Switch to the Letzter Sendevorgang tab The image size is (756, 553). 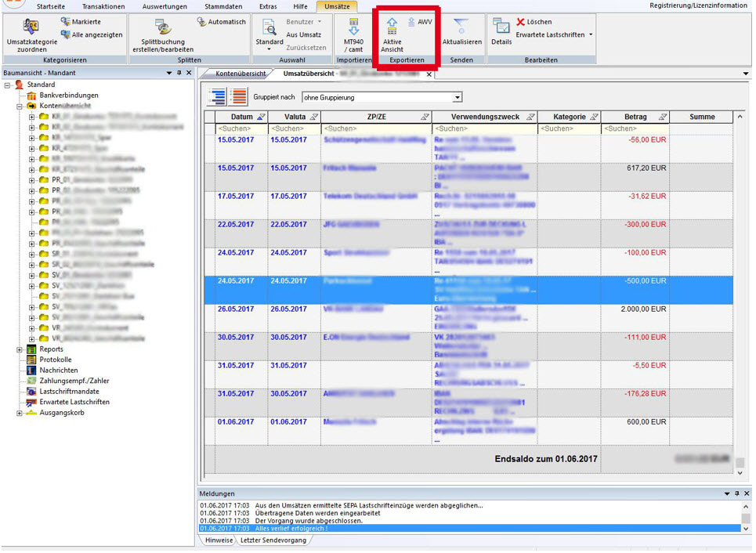tap(273, 540)
